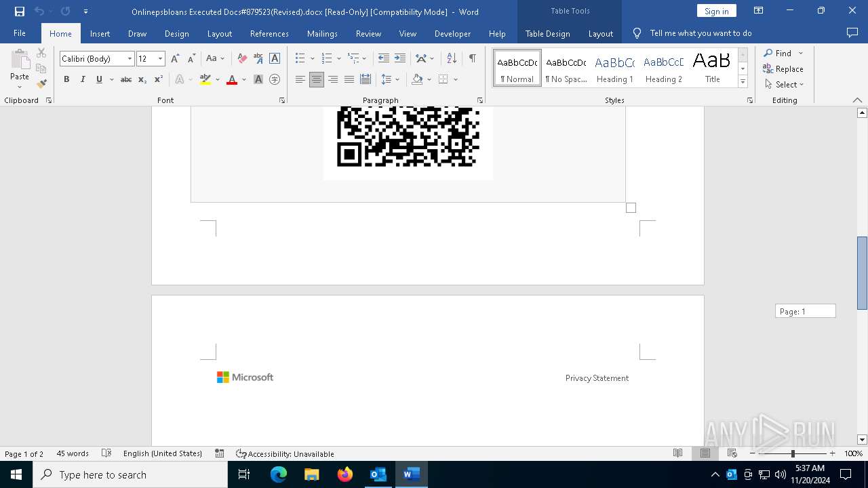Click the Tell me what you want to do box

(x=701, y=33)
